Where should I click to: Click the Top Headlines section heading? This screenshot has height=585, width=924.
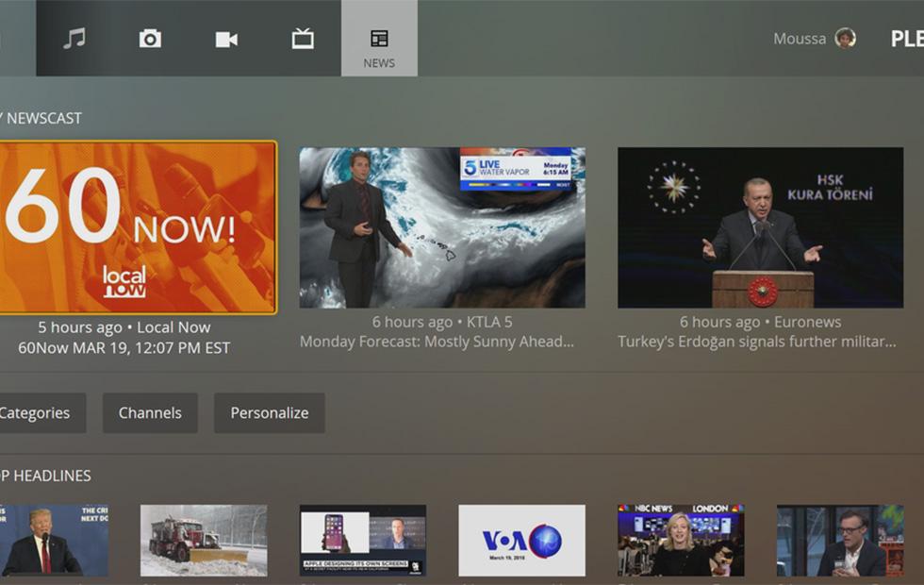point(46,476)
